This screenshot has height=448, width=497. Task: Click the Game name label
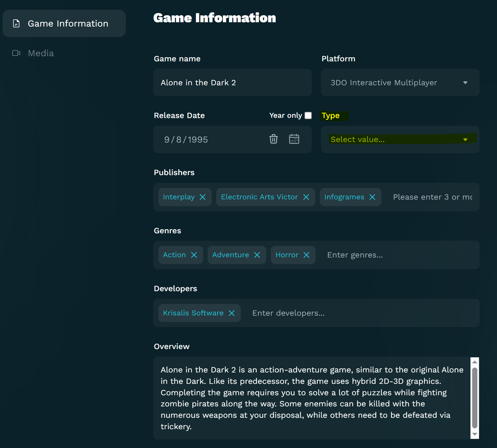177,59
